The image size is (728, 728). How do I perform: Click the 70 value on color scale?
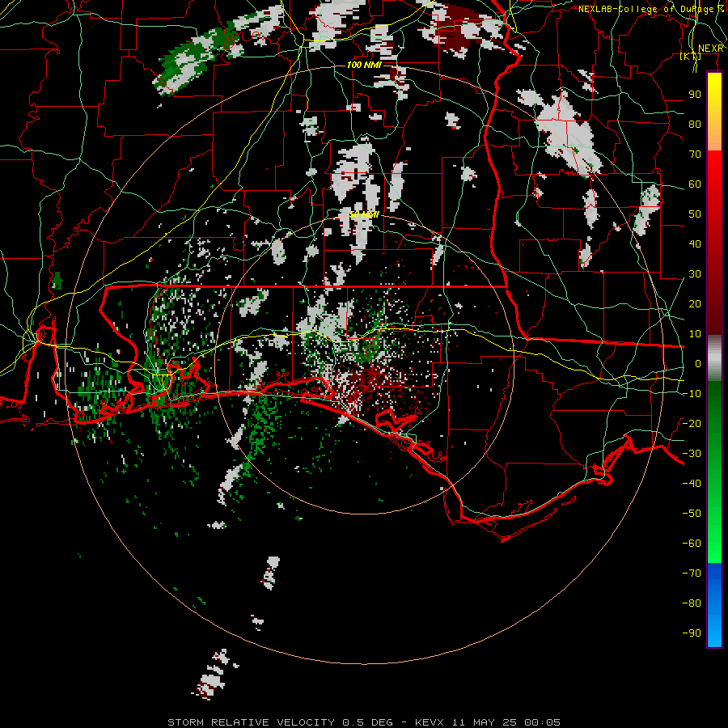point(695,154)
